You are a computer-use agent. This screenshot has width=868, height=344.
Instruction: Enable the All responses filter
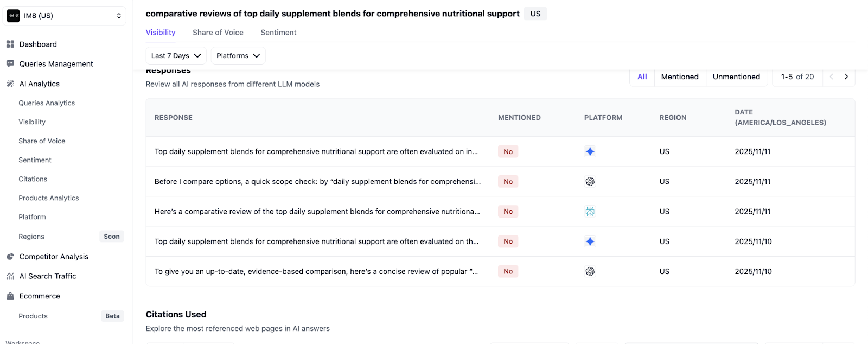(x=642, y=77)
